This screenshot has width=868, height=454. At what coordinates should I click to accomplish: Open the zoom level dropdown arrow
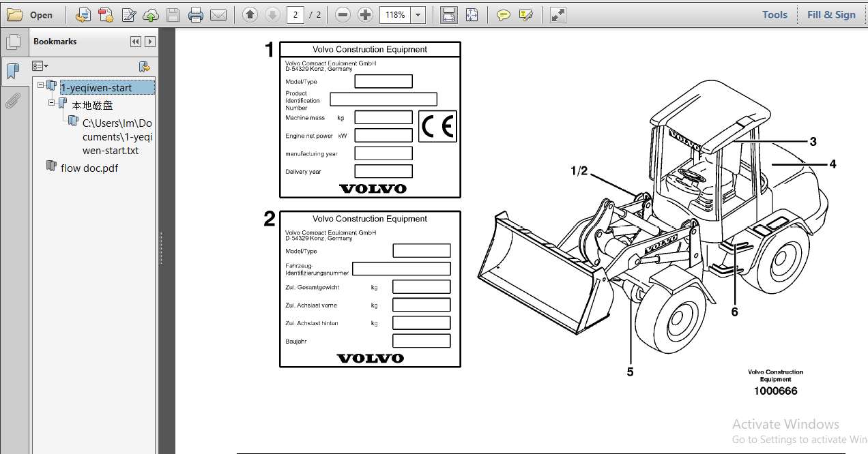click(x=418, y=15)
